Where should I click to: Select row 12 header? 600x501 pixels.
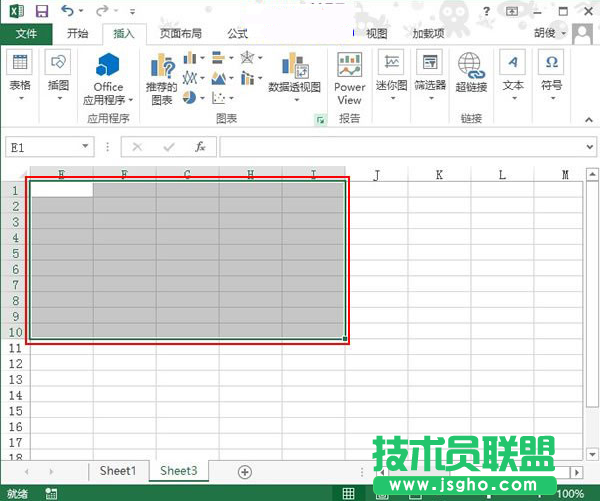click(x=15, y=364)
